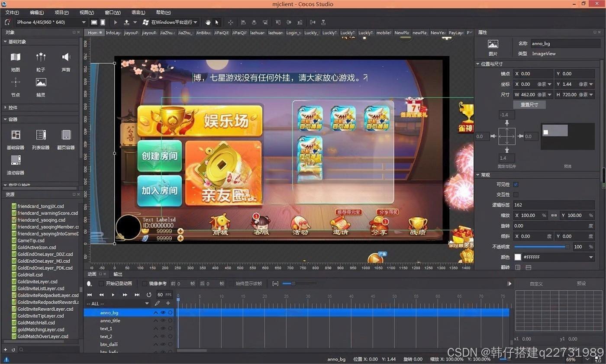This screenshot has height=364, width=606.
Task: Toggle lock circle for text_2 layer
Action: tap(170, 336)
